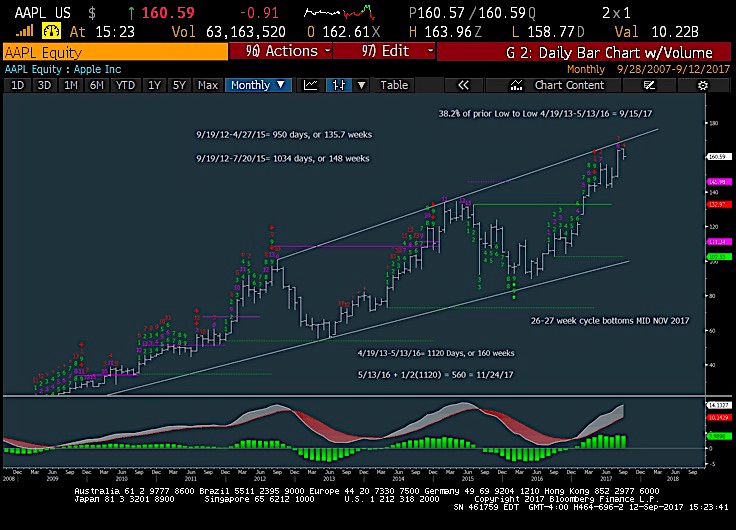This screenshot has height=530, width=736.
Task: Click the 2013 label on time axis
Action: [x=329, y=478]
